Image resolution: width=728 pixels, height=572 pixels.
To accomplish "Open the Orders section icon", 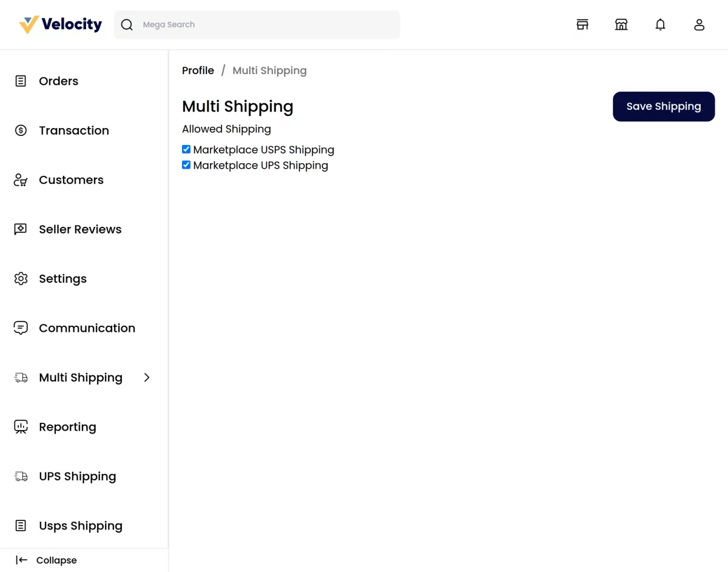I will pos(21,81).
